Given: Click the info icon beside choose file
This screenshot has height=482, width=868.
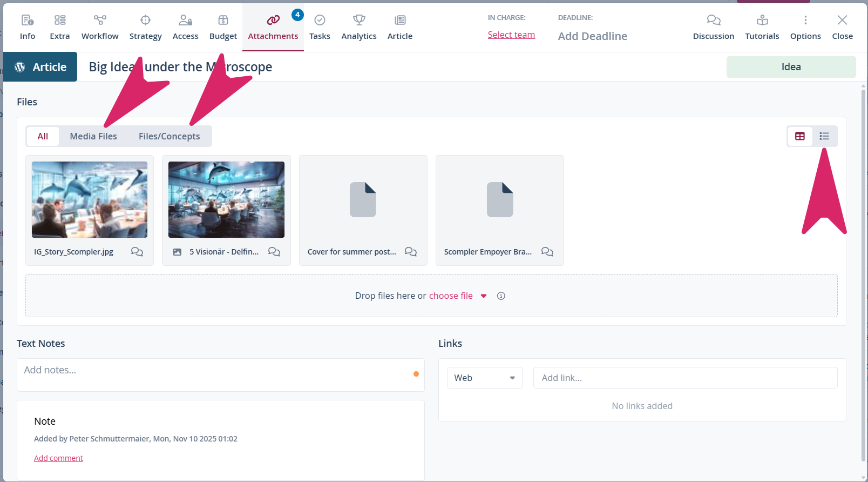Looking at the screenshot, I should click(501, 296).
